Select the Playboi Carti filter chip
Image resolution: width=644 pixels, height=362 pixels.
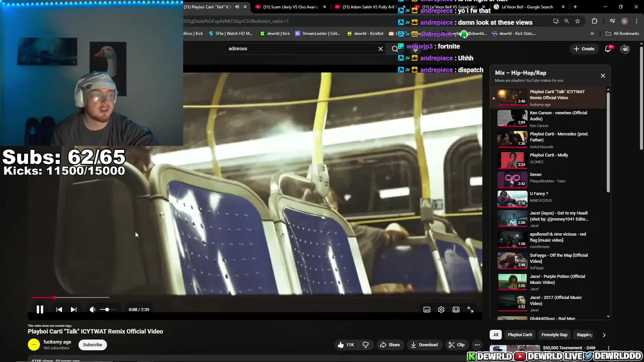click(520, 335)
